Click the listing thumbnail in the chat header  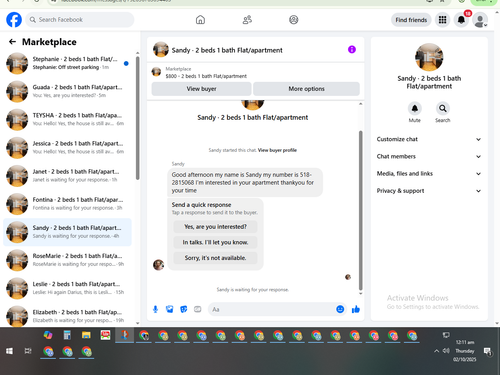[x=161, y=50]
